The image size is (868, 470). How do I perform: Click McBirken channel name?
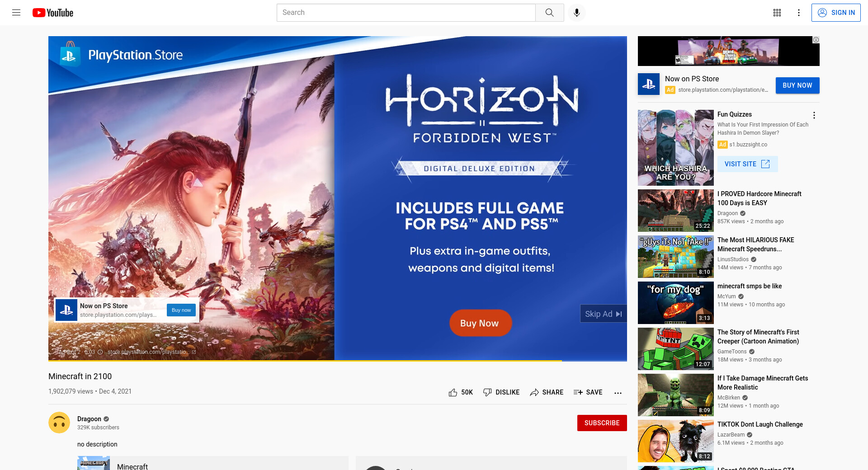[729, 398]
